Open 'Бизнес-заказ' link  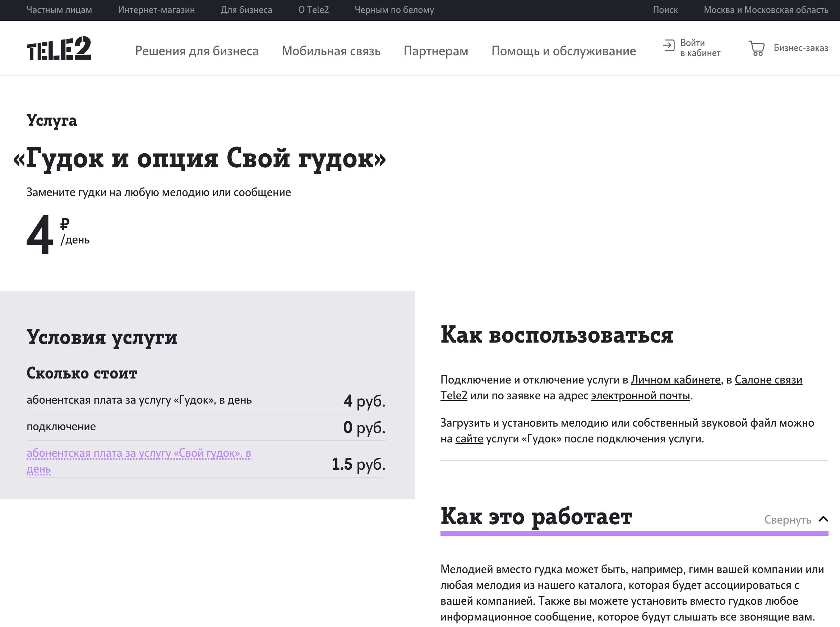pyautogui.click(x=801, y=48)
